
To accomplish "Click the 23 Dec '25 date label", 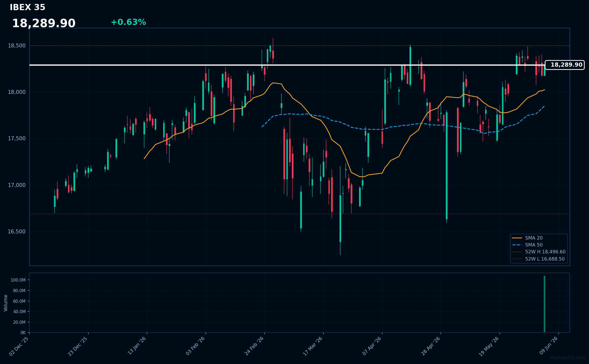I will pyautogui.click(x=78, y=346).
